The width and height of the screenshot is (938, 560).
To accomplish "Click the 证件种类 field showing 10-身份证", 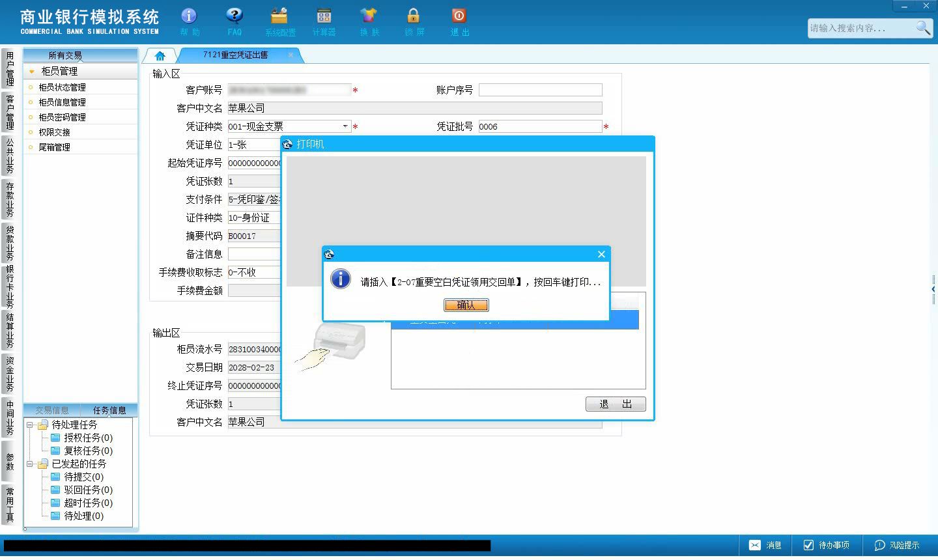I will tap(255, 217).
